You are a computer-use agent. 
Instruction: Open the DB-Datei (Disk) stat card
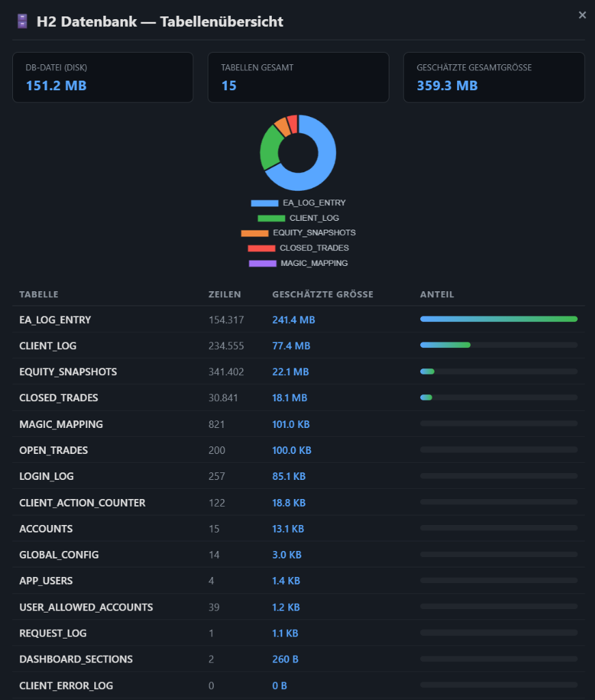[x=102, y=77]
